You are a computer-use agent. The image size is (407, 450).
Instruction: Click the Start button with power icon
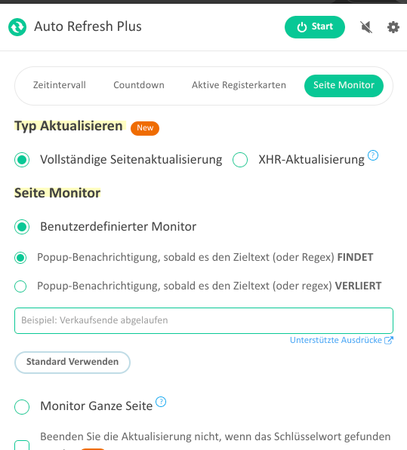(x=315, y=27)
